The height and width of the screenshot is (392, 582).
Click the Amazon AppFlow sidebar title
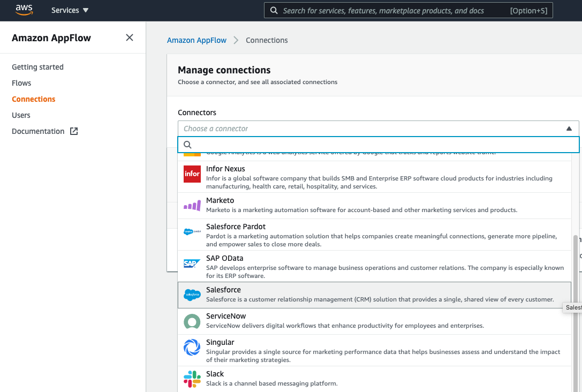point(51,38)
